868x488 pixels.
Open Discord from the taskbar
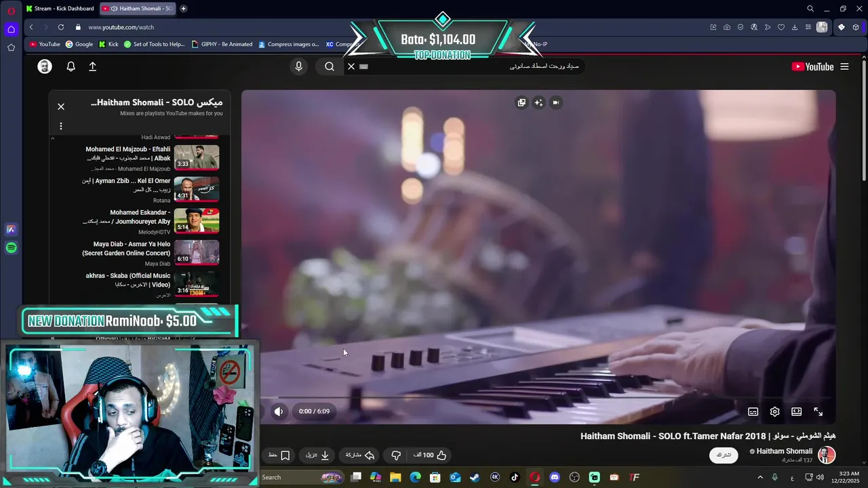[555, 477]
